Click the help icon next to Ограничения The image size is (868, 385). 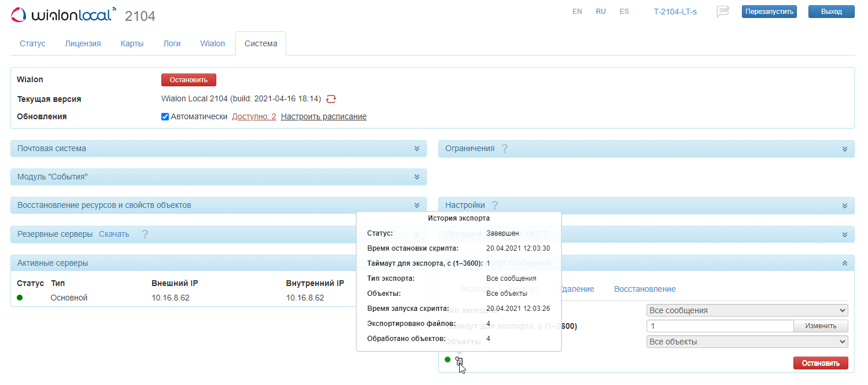[505, 149]
